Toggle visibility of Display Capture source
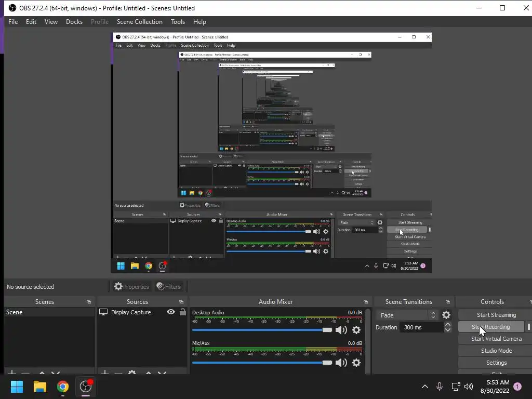Image resolution: width=532 pixels, height=399 pixels. (x=171, y=312)
